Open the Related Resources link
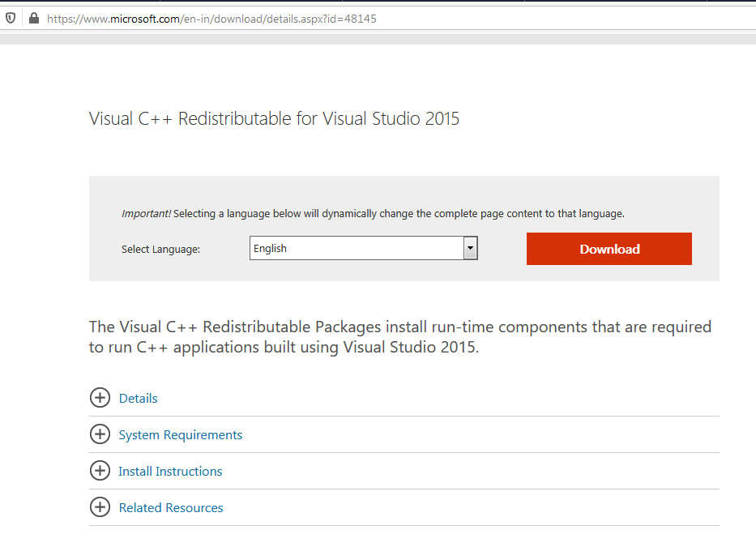 [x=171, y=508]
